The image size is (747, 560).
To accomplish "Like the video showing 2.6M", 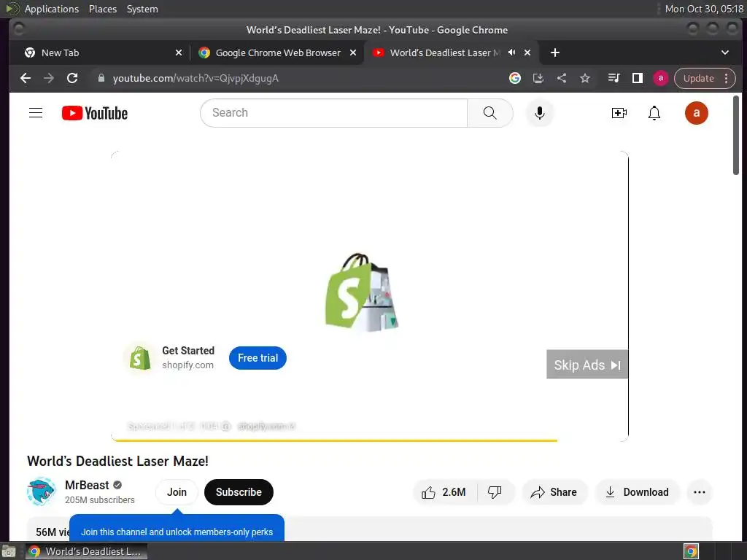I will [x=444, y=492].
